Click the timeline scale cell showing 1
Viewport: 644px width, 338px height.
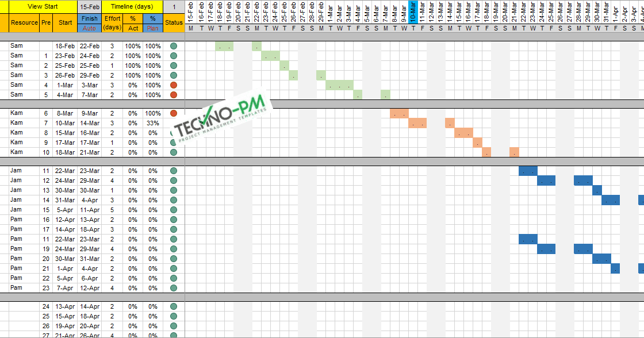174,6
